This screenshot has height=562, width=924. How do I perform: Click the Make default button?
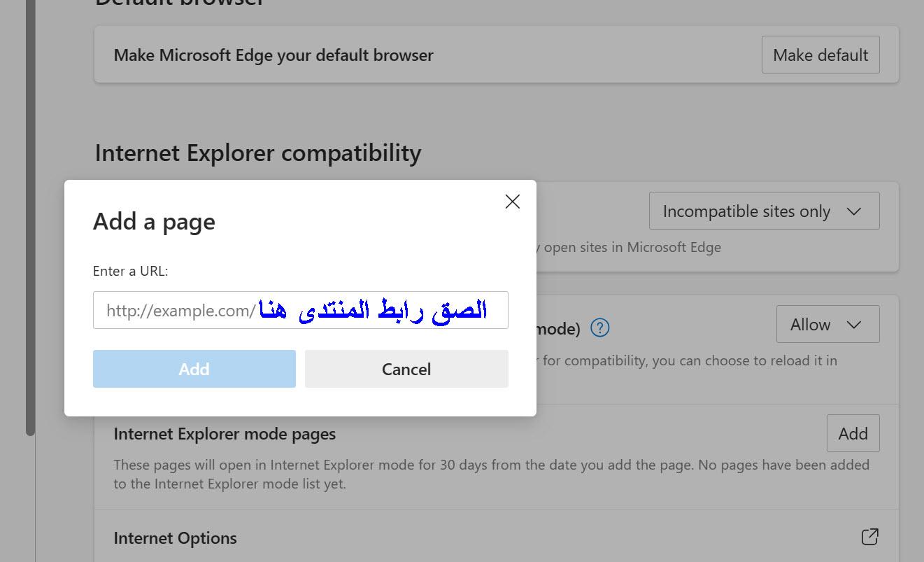(820, 55)
